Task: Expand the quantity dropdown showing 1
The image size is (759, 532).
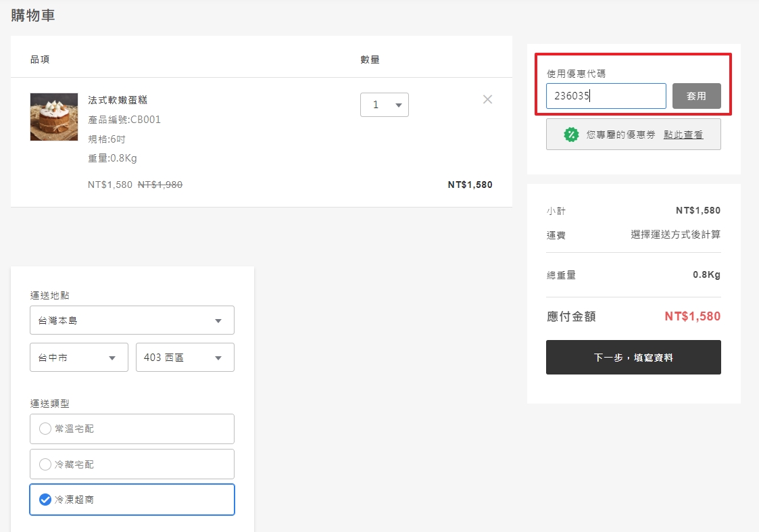Action: click(x=385, y=105)
